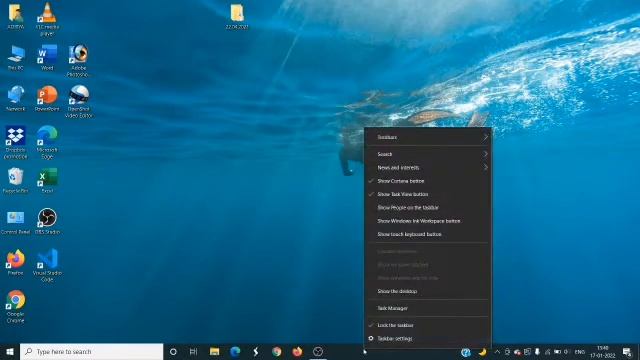
Task: Select the Google Chrome desktop shortcut
Action: [16, 307]
